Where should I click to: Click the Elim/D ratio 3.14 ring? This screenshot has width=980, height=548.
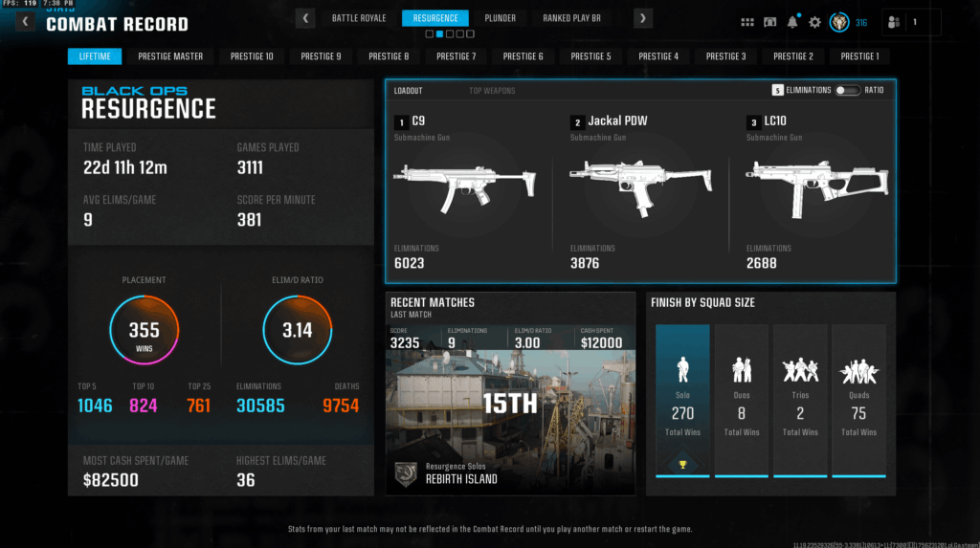point(297,330)
